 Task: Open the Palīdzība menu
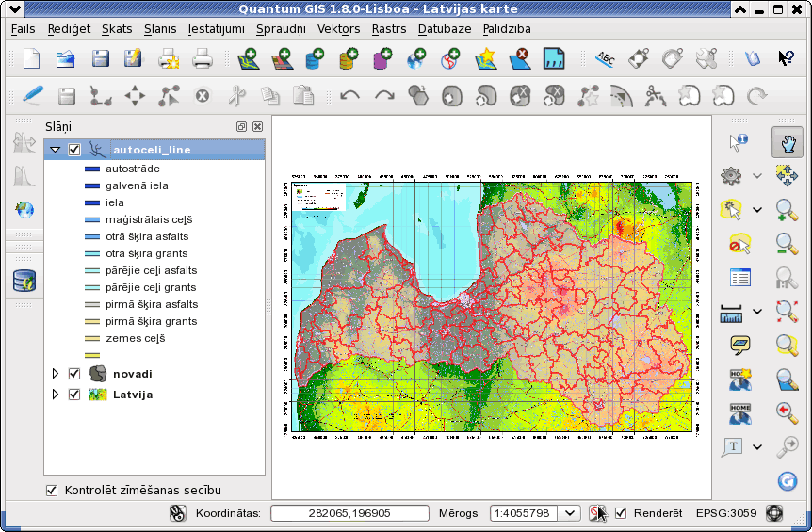pos(507,29)
